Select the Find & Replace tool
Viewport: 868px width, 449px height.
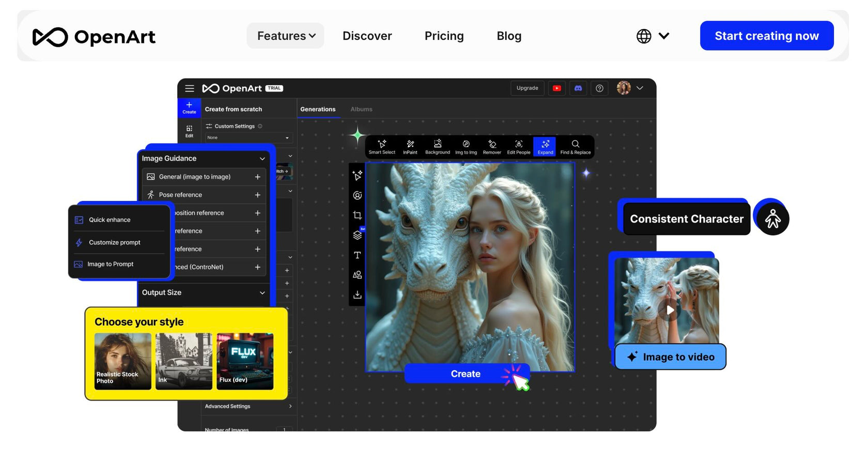tap(575, 147)
